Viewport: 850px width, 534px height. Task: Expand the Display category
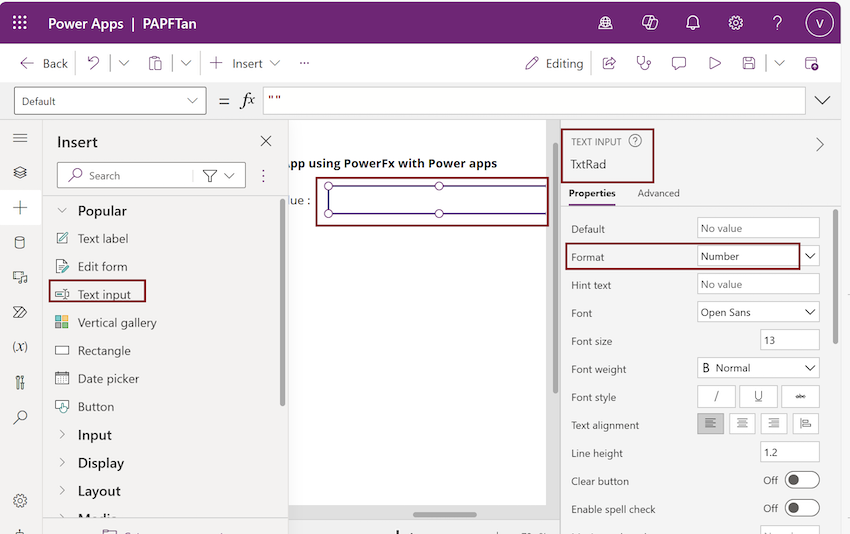click(x=62, y=462)
